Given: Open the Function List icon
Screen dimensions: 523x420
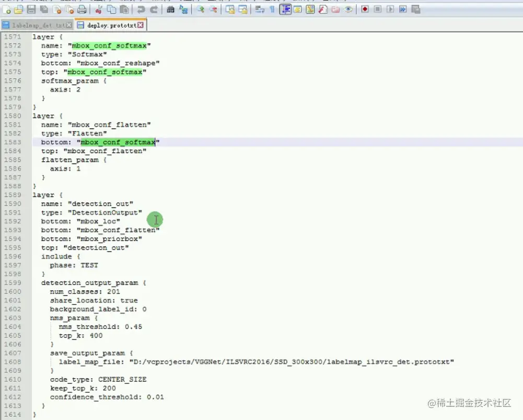Looking at the screenshot, I should (x=323, y=10).
